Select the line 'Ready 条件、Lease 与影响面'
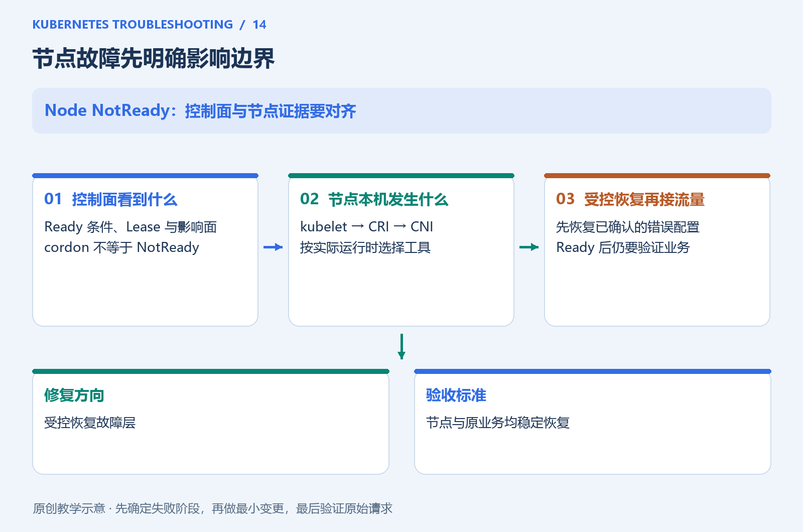This screenshot has height=532, width=803. coord(130,227)
